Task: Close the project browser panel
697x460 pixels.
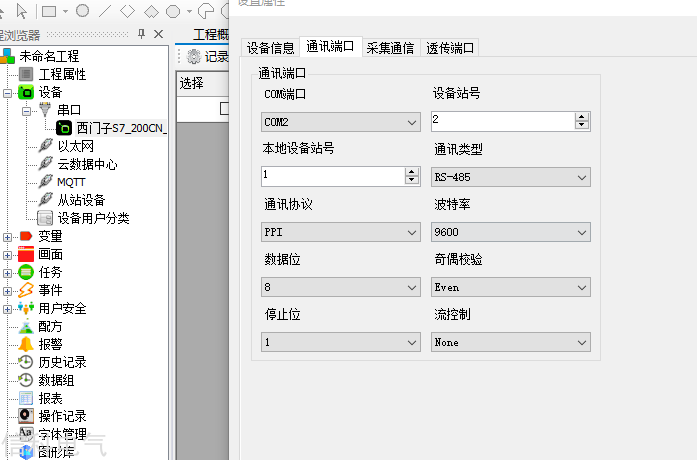Action: click(x=158, y=34)
